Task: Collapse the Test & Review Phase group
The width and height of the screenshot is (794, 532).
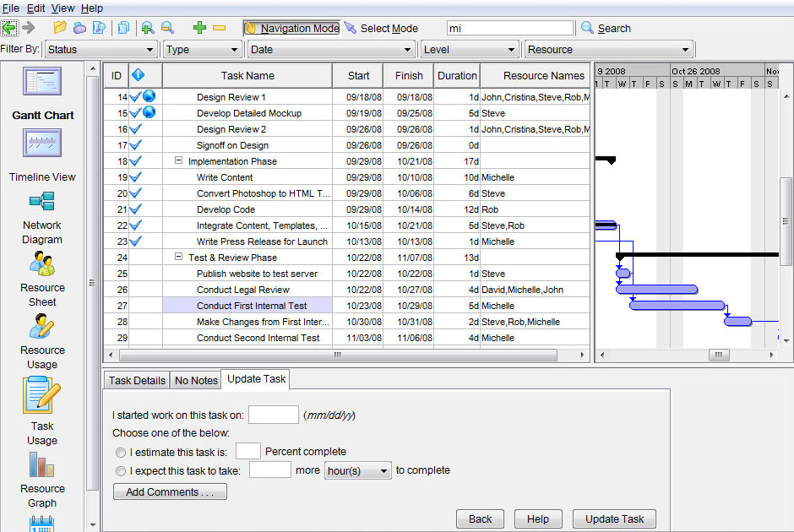Action: [x=178, y=257]
